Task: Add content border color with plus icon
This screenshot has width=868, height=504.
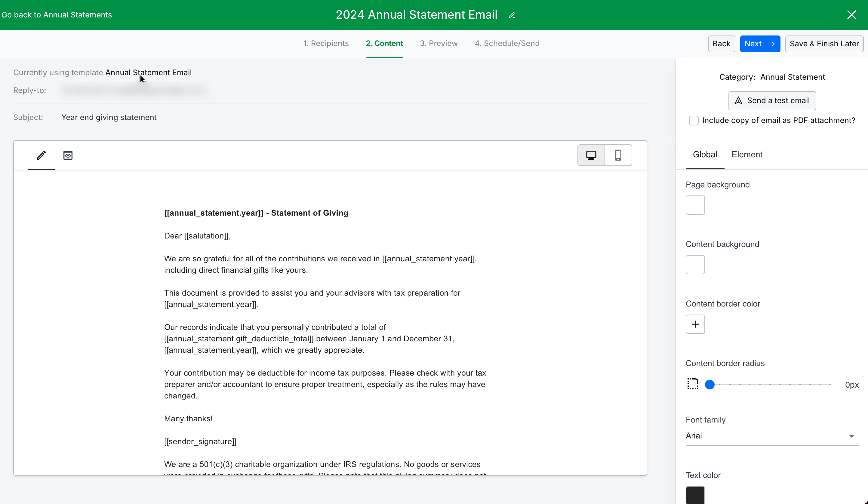Action: [x=695, y=324]
